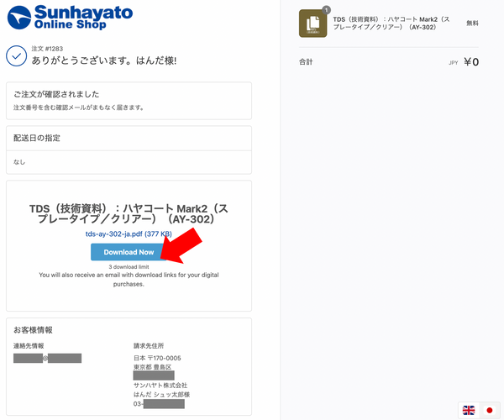Click the 合計 total label
The width and height of the screenshot is (504, 420).
(x=306, y=62)
